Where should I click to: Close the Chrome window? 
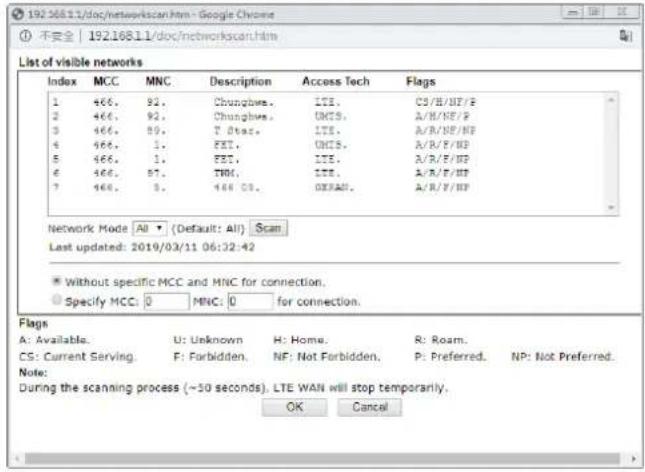click(x=622, y=12)
